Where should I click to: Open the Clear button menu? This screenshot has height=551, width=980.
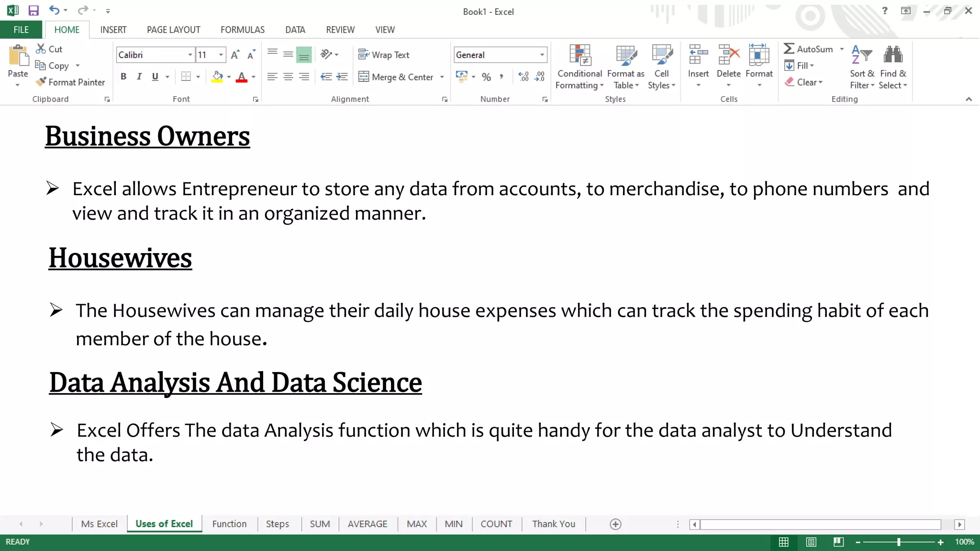[803, 82]
